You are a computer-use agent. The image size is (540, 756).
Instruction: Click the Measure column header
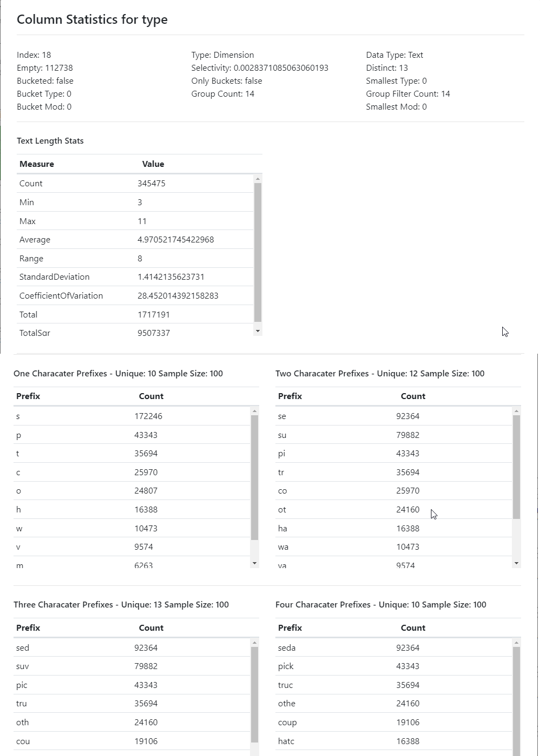[37, 164]
